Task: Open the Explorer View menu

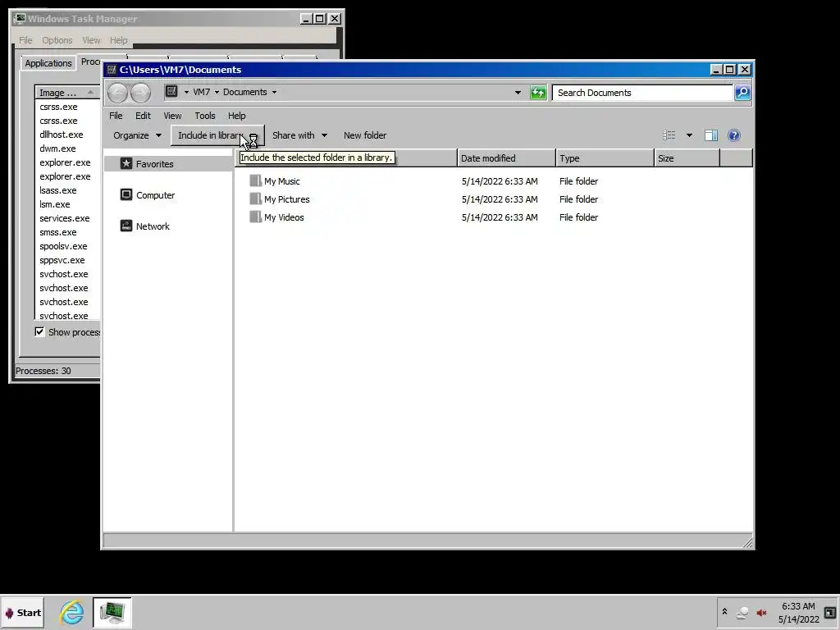Action: tap(172, 116)
